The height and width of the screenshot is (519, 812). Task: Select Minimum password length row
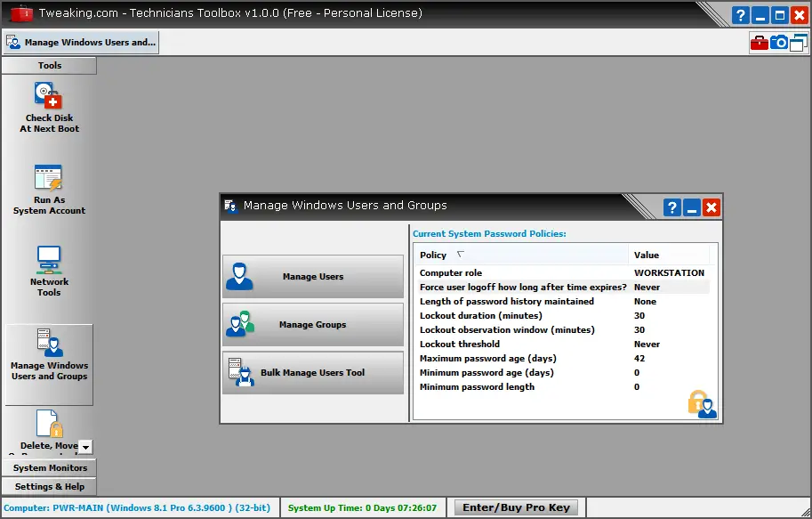pos(562,386)
